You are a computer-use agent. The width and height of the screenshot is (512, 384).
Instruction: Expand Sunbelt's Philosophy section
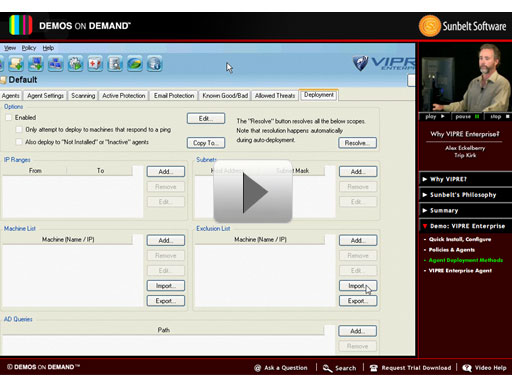click(465, 195)
